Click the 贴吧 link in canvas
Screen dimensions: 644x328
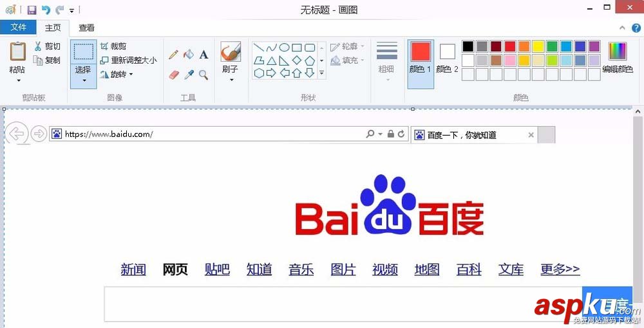217,269
